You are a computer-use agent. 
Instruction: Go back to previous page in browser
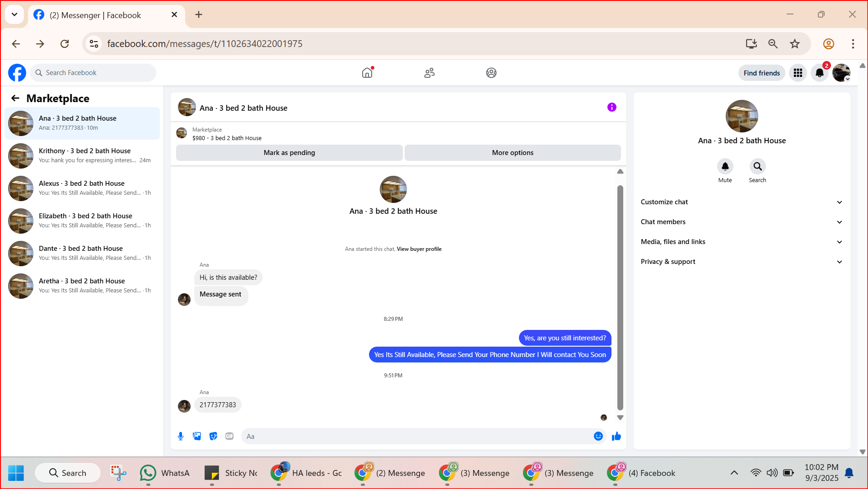(x=16, y=44)
